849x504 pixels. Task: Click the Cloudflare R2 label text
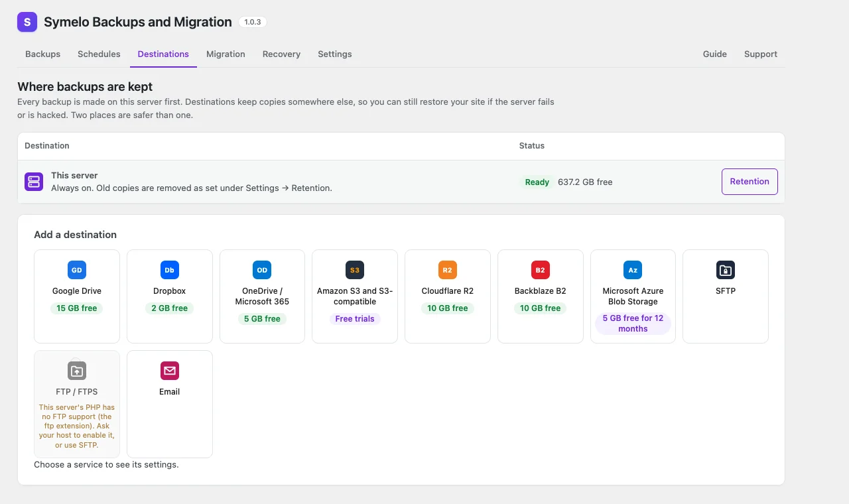pos(448,291)
